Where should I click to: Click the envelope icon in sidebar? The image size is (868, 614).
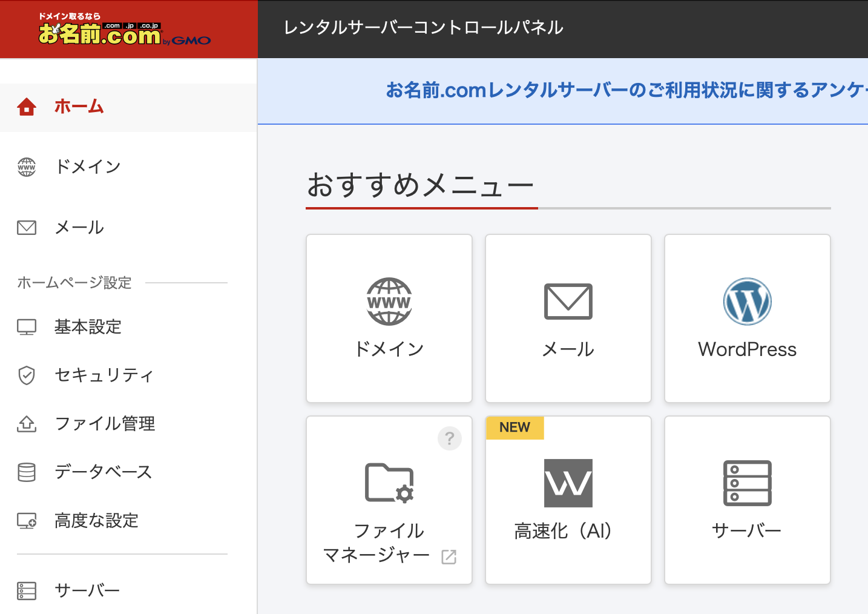[x=27, y=228]
